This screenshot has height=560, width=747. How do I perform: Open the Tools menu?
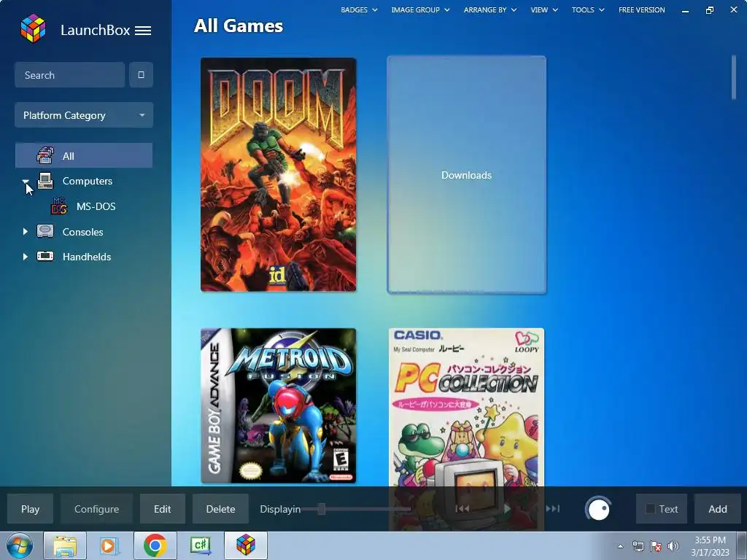click(588, 9)
